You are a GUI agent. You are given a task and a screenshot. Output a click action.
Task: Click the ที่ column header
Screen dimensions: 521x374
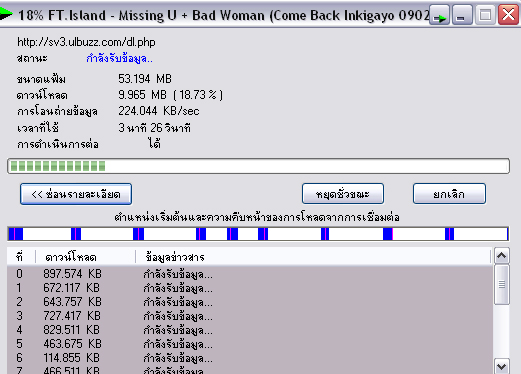click(x=21, y=257)
